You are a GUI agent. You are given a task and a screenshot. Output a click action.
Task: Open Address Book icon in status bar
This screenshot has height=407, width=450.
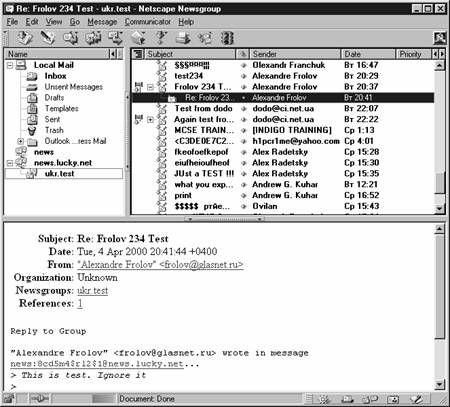[x=393, y=399]
